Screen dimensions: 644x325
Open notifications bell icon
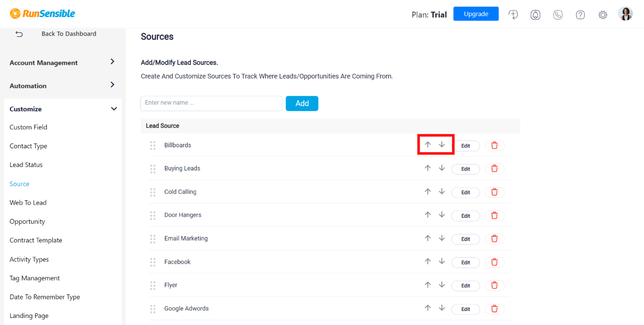[535, 15]
